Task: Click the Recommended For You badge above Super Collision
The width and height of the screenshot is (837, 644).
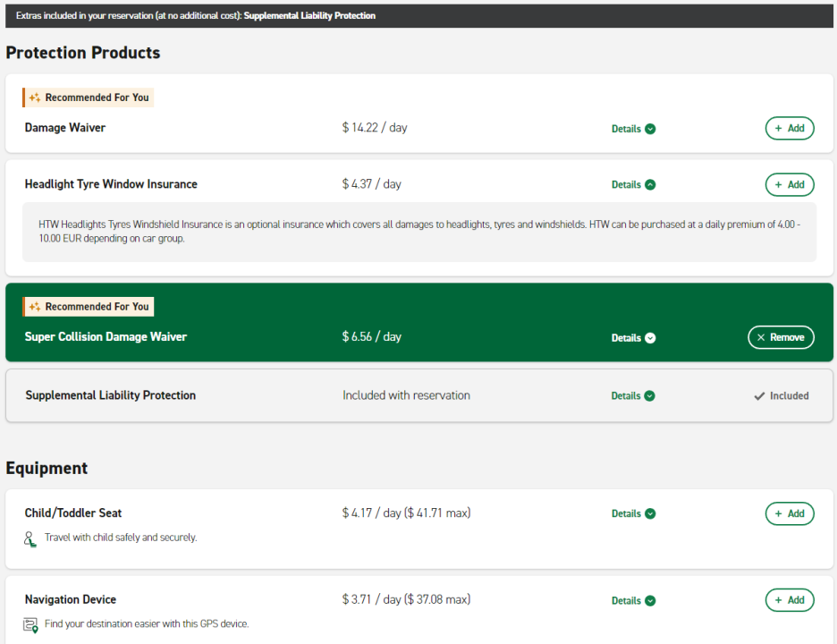Action: click(x=88, y=307)
